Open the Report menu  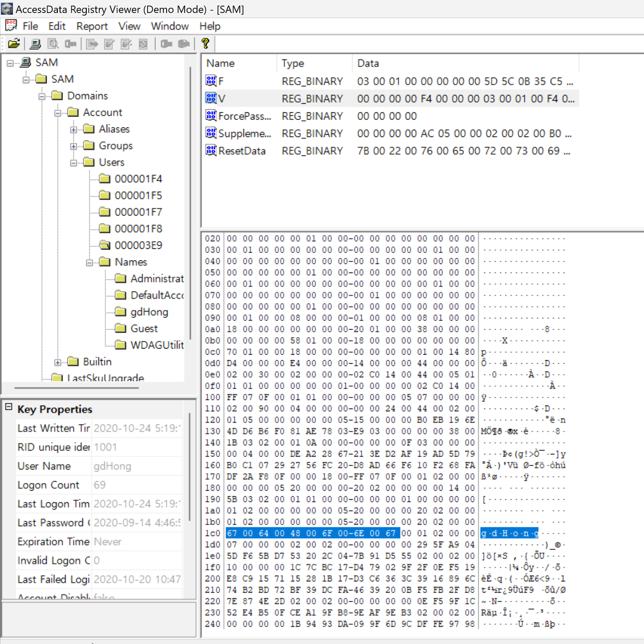[x=92, y=26]
